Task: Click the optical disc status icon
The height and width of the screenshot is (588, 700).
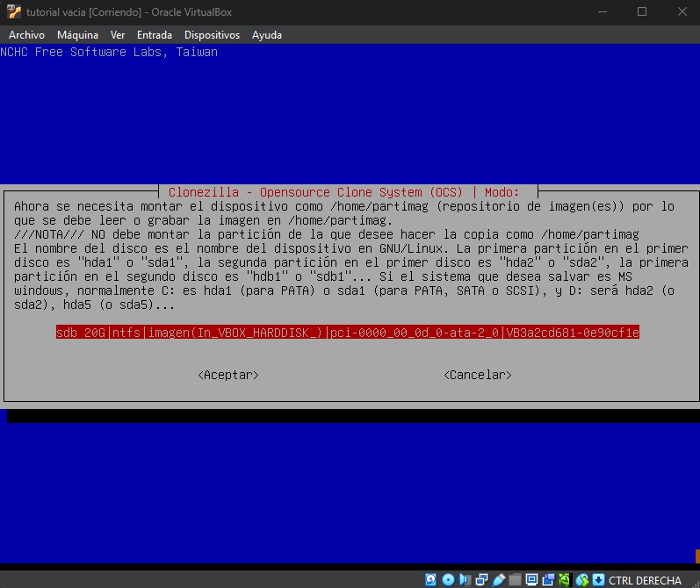Action: tap(448, 579)
